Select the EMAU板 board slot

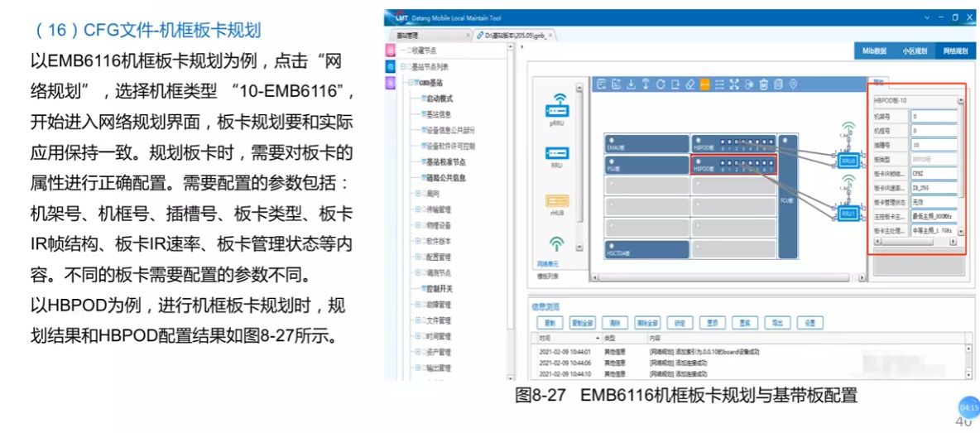coord(646,144)
